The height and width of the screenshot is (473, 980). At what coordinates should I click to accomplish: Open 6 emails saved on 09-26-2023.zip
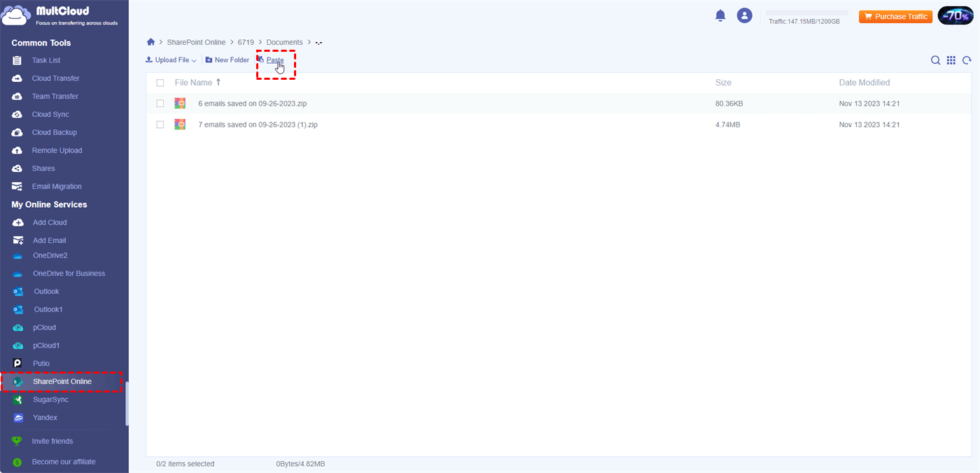tap(253, 104)
